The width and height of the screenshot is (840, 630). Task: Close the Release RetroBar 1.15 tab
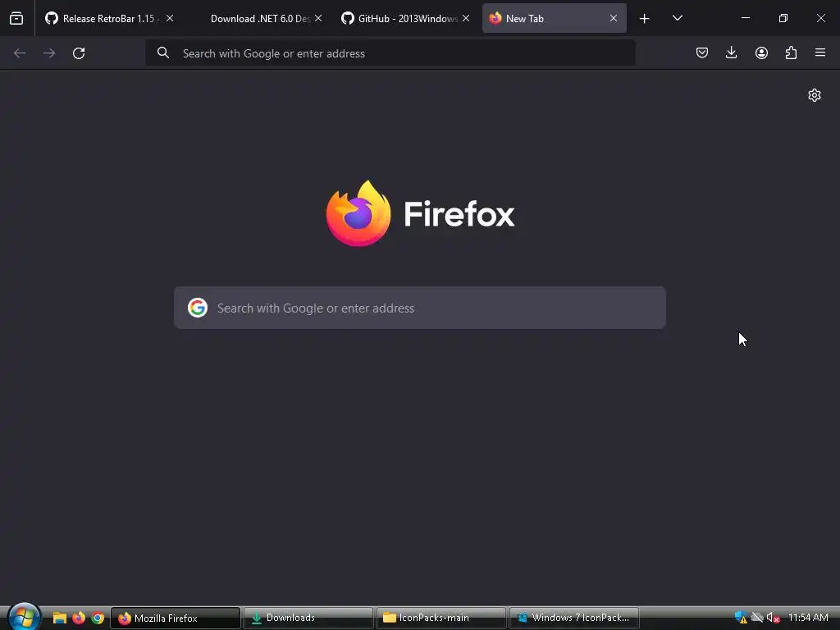point(169,18)
